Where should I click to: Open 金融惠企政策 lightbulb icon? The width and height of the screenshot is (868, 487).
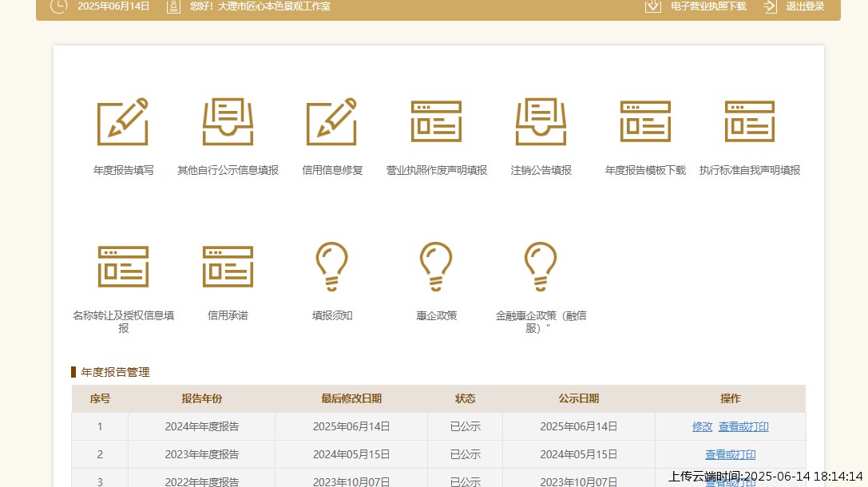coord(541,266)
